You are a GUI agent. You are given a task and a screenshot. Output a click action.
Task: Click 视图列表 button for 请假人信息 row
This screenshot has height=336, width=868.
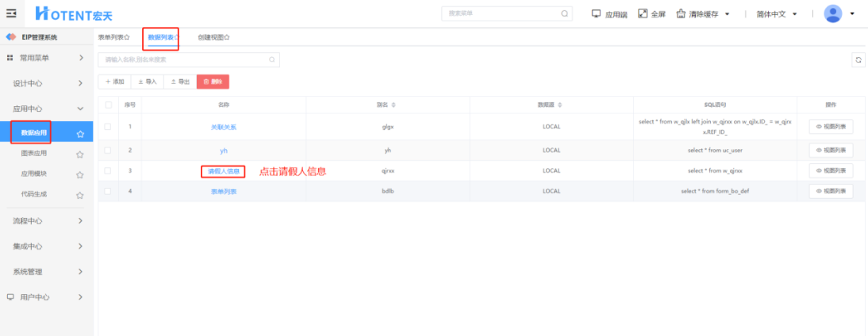tap(831, 170)
